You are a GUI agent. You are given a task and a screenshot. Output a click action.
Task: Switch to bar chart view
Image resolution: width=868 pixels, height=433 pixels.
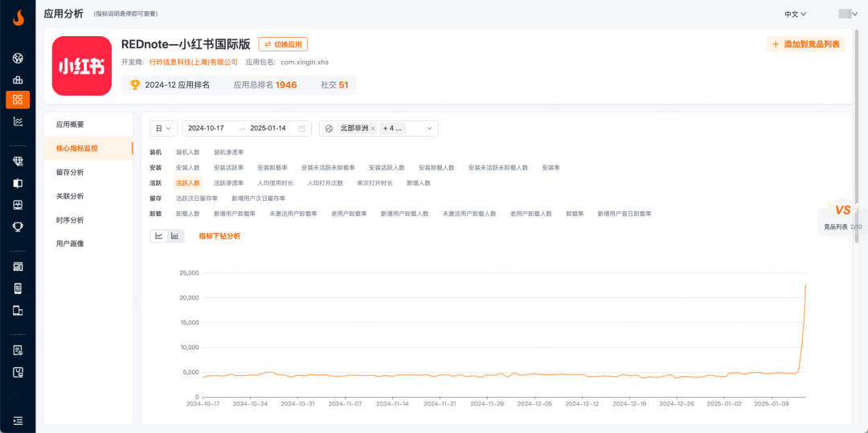pyautogui.click(x=175, y=236)
